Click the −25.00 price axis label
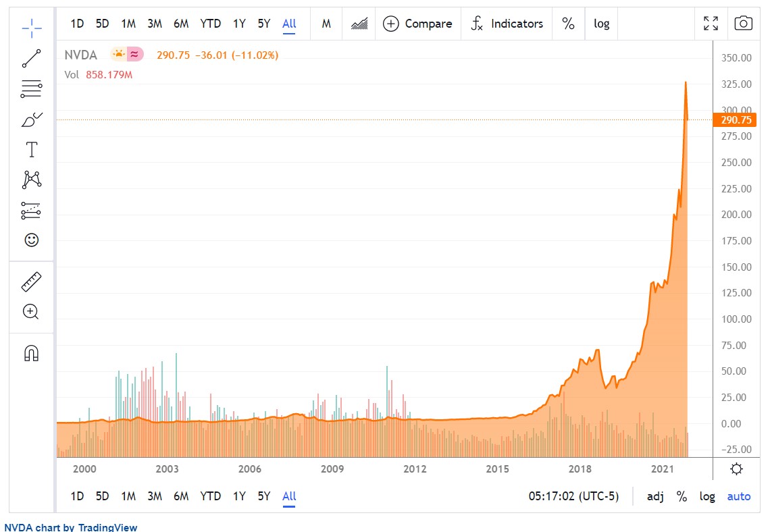This screenshot has width=770, height=532. click(x=736, y=449)
